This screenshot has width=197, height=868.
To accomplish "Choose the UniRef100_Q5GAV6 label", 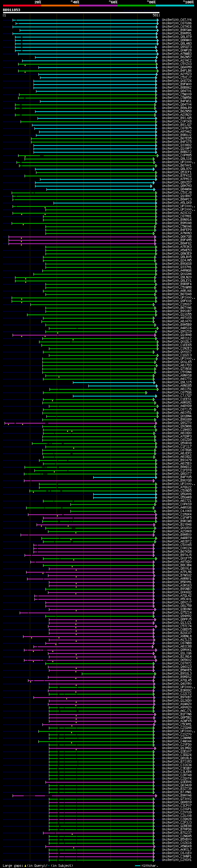I will [x=177, y=494].
